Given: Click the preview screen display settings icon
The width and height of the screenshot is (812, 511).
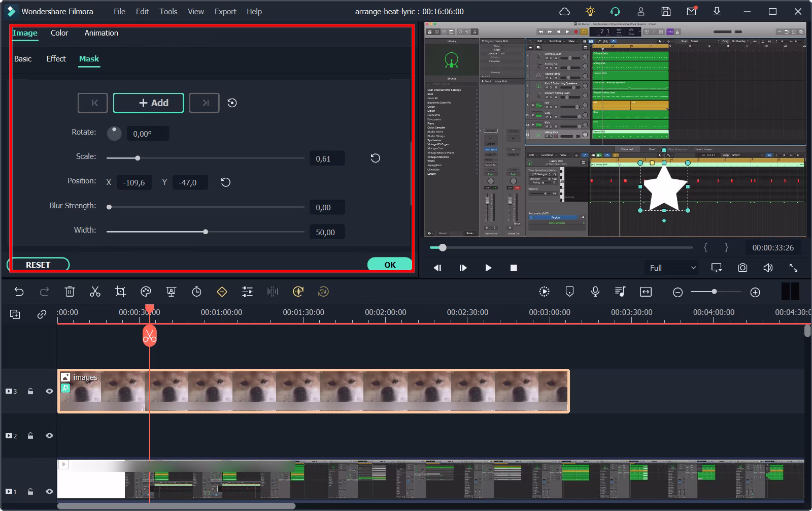Looking at the screenshot, I should (x=717, y=268).
